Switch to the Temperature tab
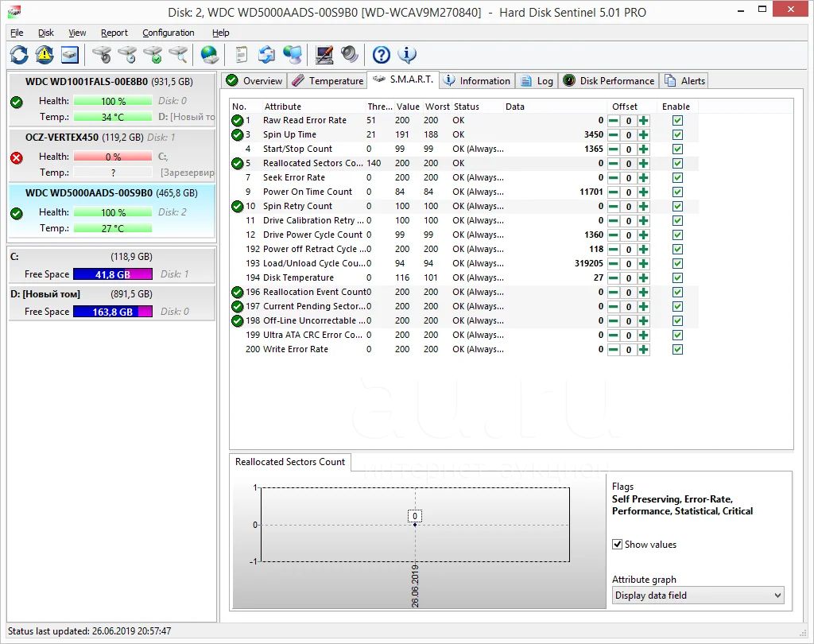Viewport: 814px width, 644px height. click(328, 81)
